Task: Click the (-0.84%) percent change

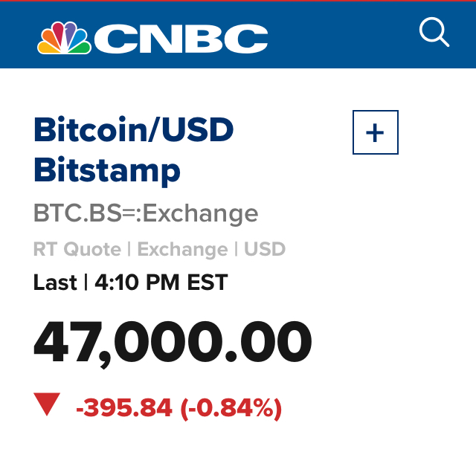Action: click(231, 407)
